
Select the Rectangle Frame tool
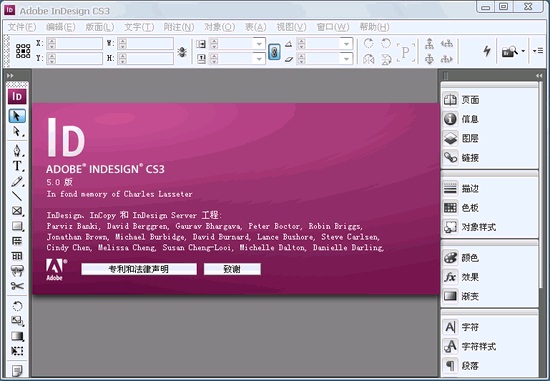[17, 211]
